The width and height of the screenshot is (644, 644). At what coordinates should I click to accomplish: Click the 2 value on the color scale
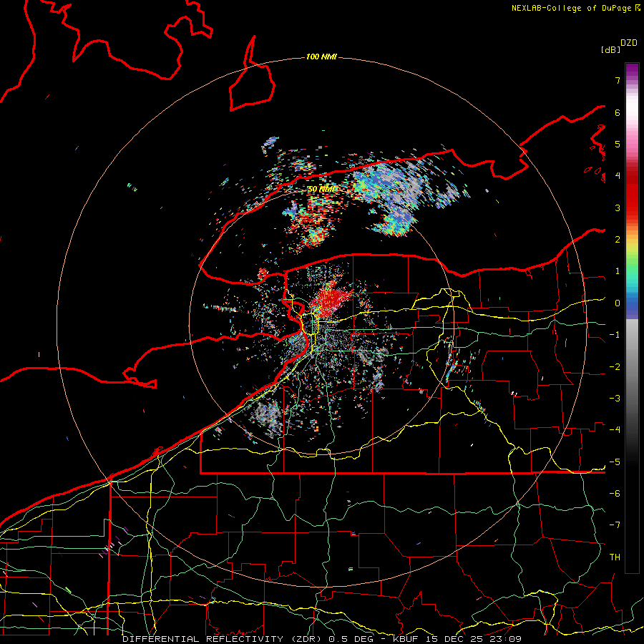pyautogui.click(x=618, y=239)
